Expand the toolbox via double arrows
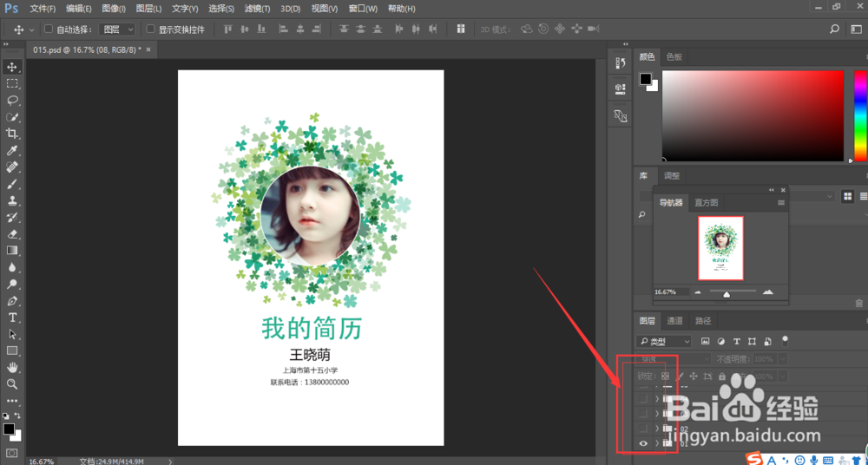The width and height of the screenshot is (868, 465). (5, 43)
